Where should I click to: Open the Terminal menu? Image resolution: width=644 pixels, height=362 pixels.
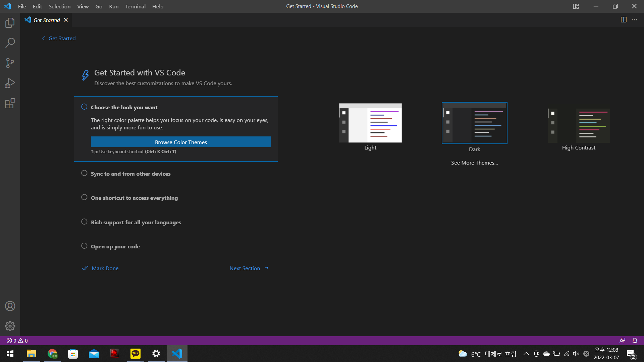tap(135, 6)
